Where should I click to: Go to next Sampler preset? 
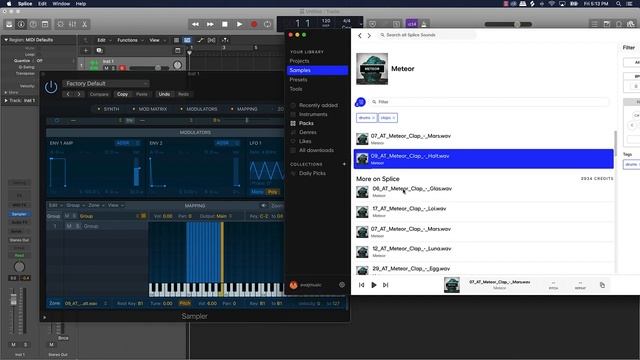(79, 94)
